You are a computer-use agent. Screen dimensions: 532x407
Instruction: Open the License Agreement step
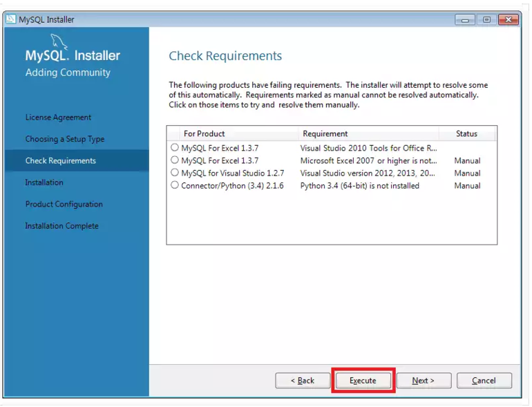click(x=58, y=117)
